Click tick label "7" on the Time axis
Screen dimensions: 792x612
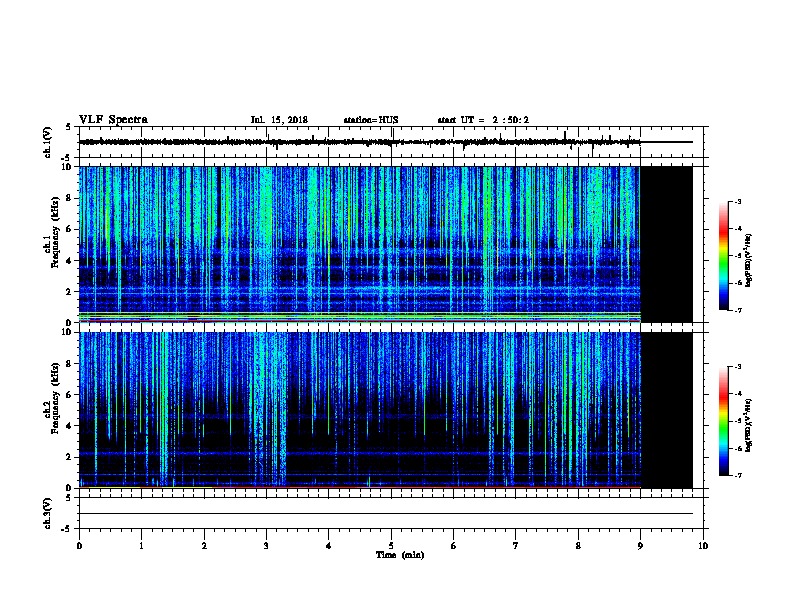(516, 546)
